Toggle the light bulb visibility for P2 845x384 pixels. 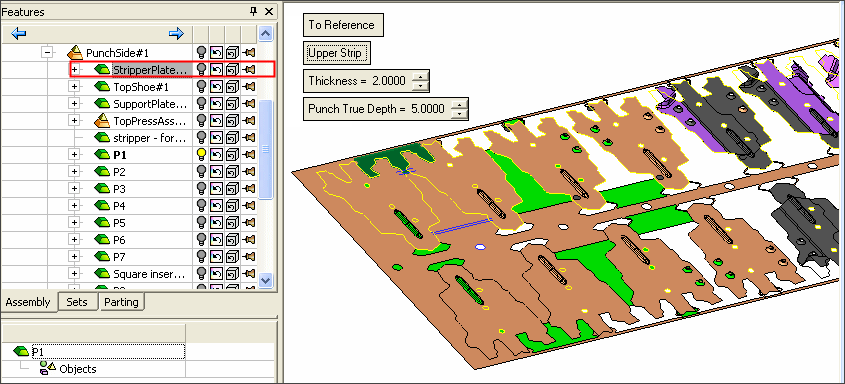(201, 172)
